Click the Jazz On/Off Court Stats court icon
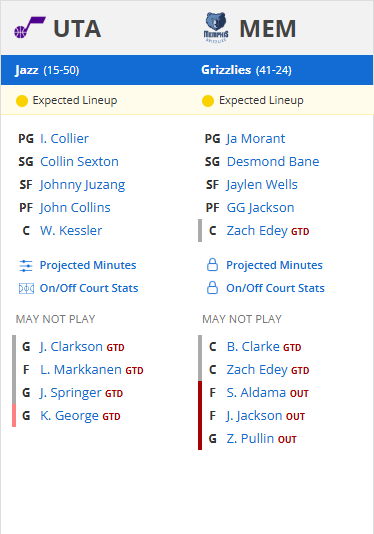This screenshot has width=374, height=534. pos(26,288)
